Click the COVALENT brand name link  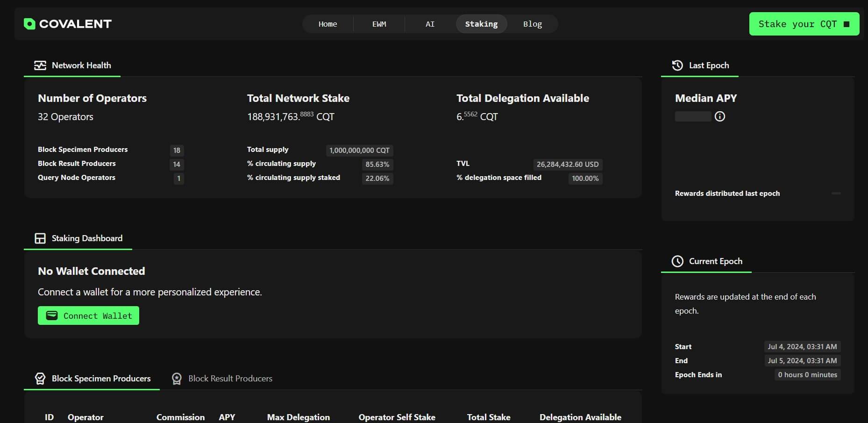(76, 24)
